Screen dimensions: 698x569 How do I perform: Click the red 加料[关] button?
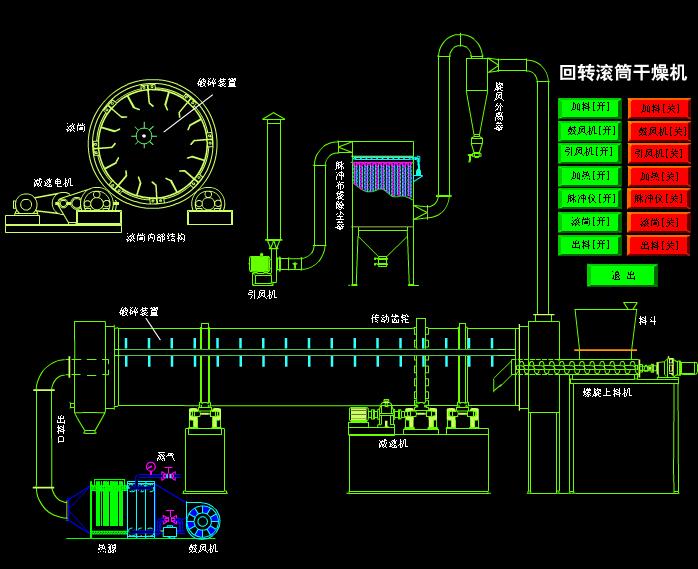tap(659, 108)
